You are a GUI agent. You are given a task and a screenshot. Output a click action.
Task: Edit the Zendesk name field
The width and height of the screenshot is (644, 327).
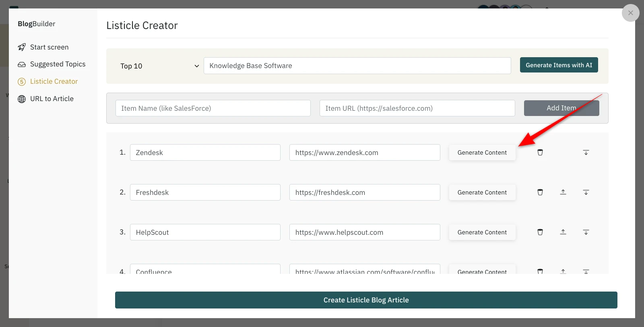pos(205,153)
